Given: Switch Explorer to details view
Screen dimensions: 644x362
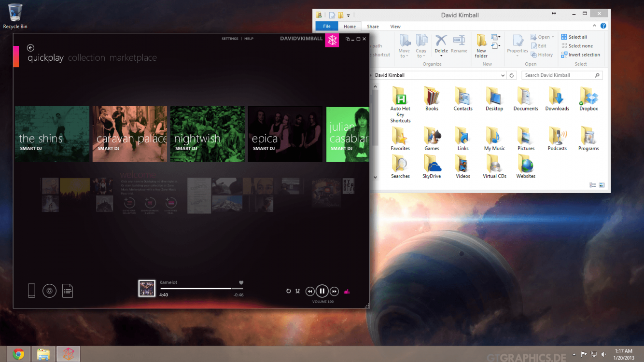Looking at the screenshot, I should pos(593,185).
